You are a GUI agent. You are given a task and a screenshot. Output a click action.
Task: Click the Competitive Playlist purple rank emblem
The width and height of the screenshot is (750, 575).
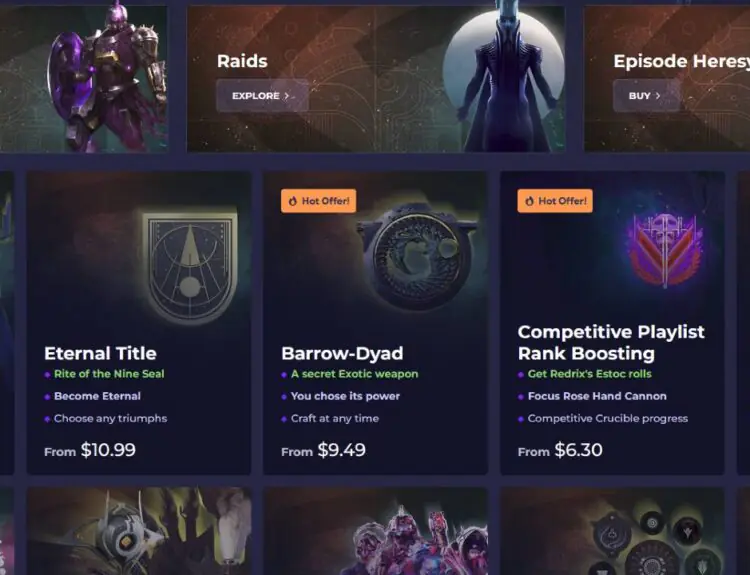click(x=665, y=250)
